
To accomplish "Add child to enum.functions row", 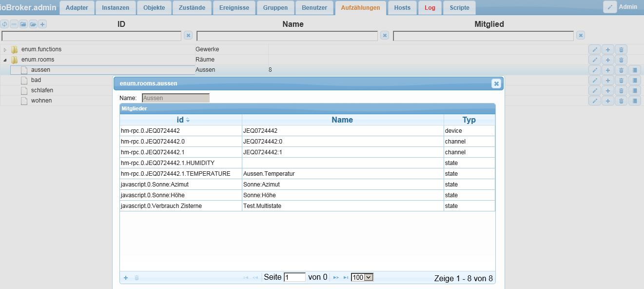I will (608, 49).
